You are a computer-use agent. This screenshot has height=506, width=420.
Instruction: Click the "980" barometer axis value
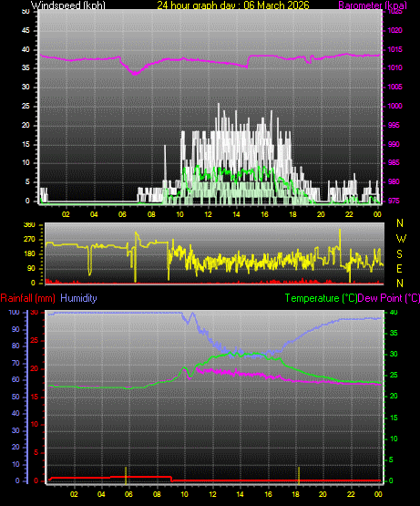coord(394,182)
